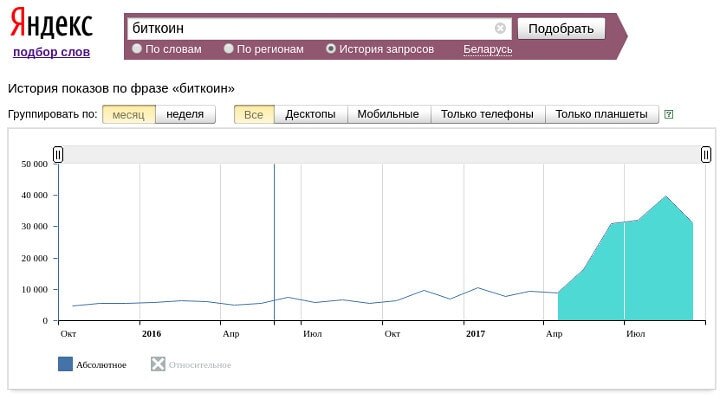The image size is (720, 399).
Task: Click the 2017 axis label
Action: click(x=475, y=334)
